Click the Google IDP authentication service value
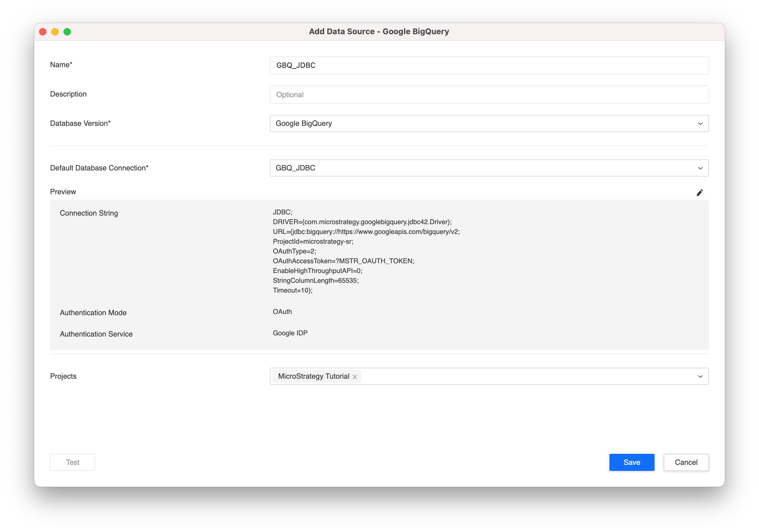This screenshot has width=759, height=532. [x=290, y=333]
